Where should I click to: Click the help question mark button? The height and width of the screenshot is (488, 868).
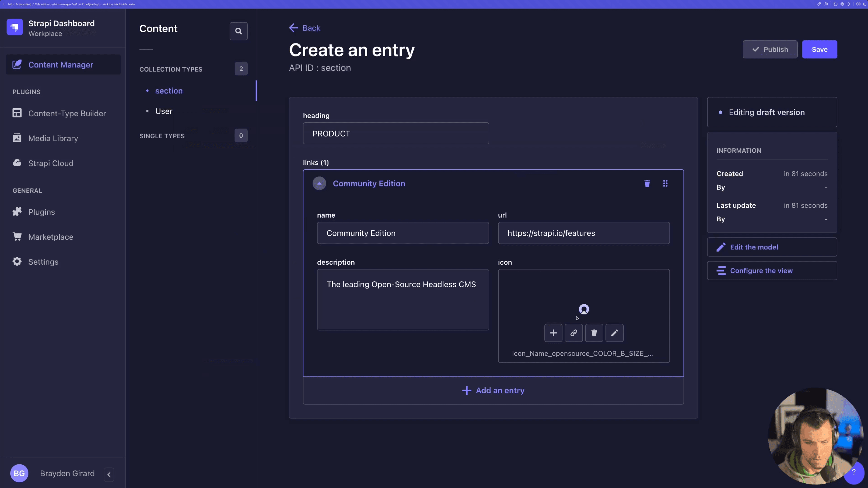(853, 472)
